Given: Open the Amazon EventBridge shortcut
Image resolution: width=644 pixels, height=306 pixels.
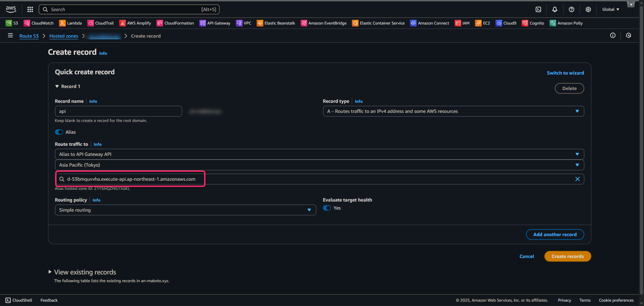Looking at the screenshot, I should (x=324, y=23).
